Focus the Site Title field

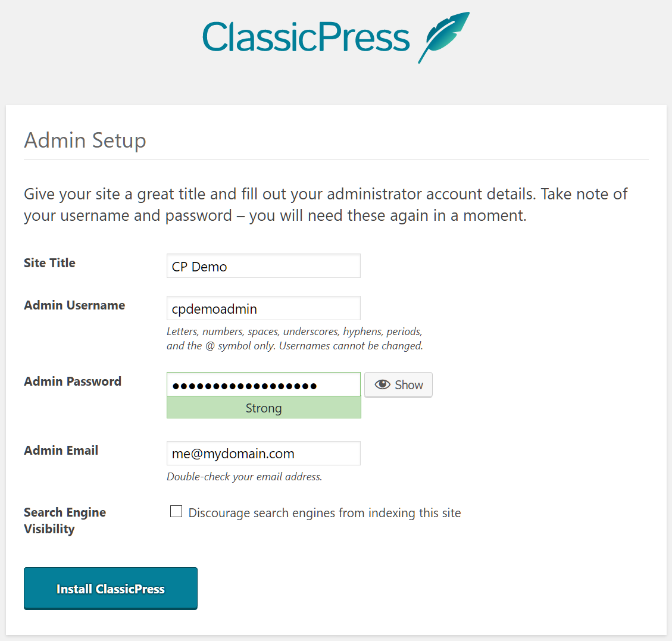click(x=264, y=266)
